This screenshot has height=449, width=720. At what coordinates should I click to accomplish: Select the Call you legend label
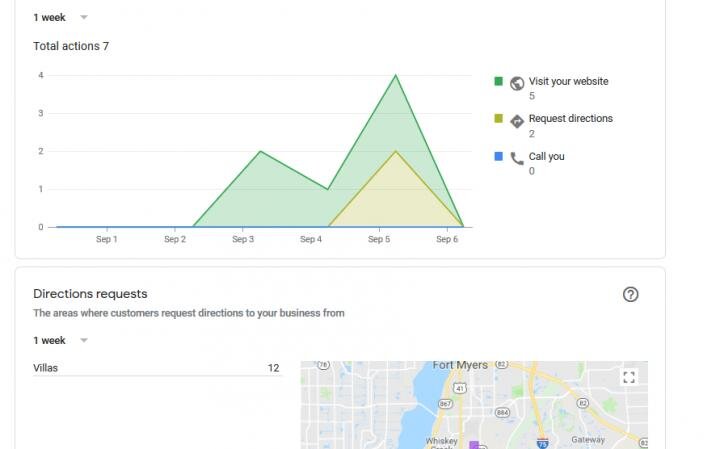click(546, 157)
